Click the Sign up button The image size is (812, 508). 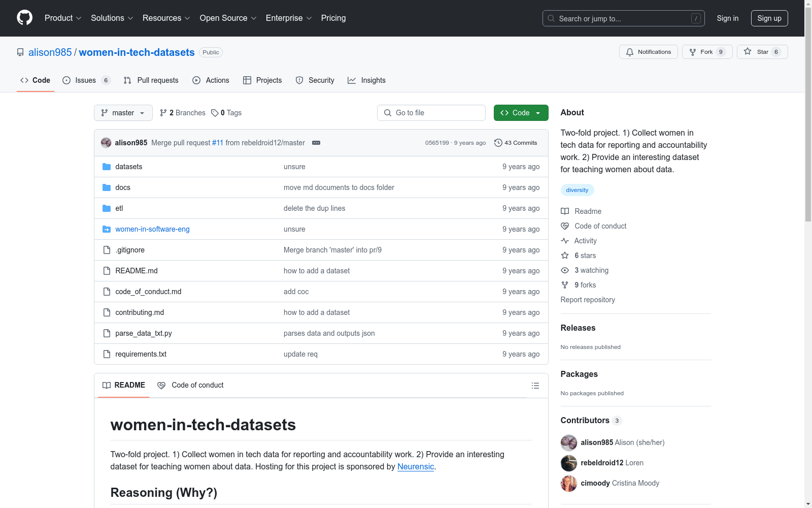pyautogui.click(x=769, y=18)
